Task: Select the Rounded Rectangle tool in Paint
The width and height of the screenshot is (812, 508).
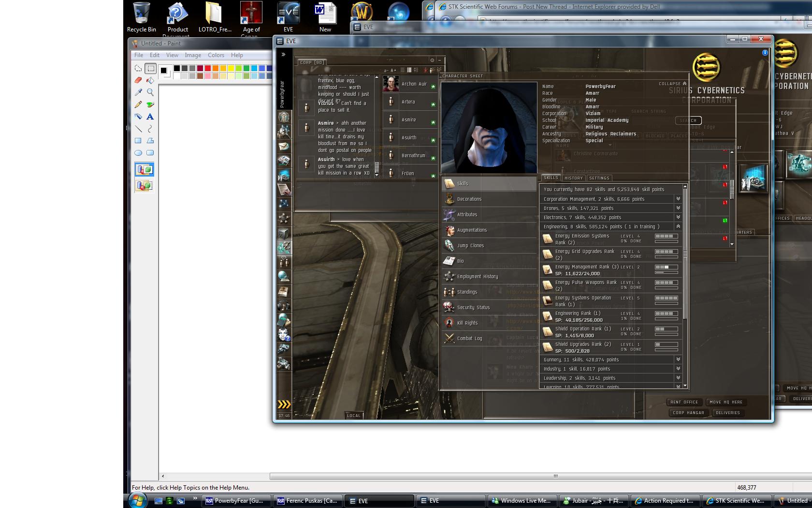Action: point(150,153)
